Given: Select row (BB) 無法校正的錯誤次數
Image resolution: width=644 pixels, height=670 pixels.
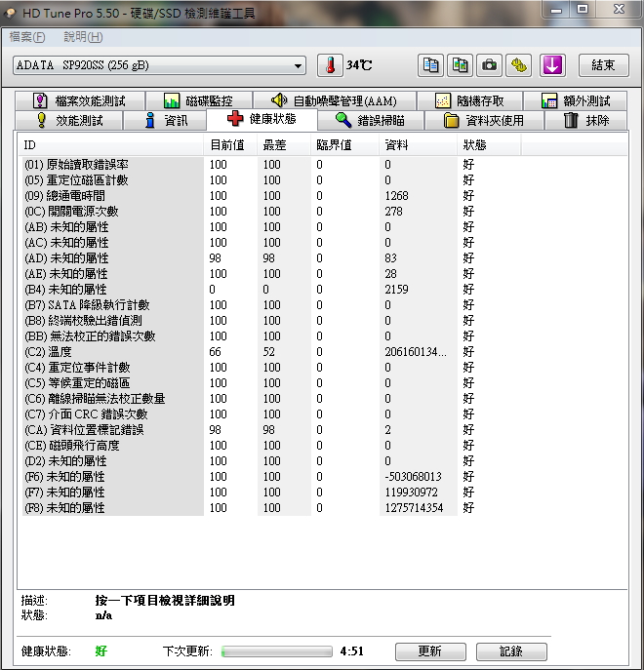Looking at the screenshot, I should coord(272,335).
